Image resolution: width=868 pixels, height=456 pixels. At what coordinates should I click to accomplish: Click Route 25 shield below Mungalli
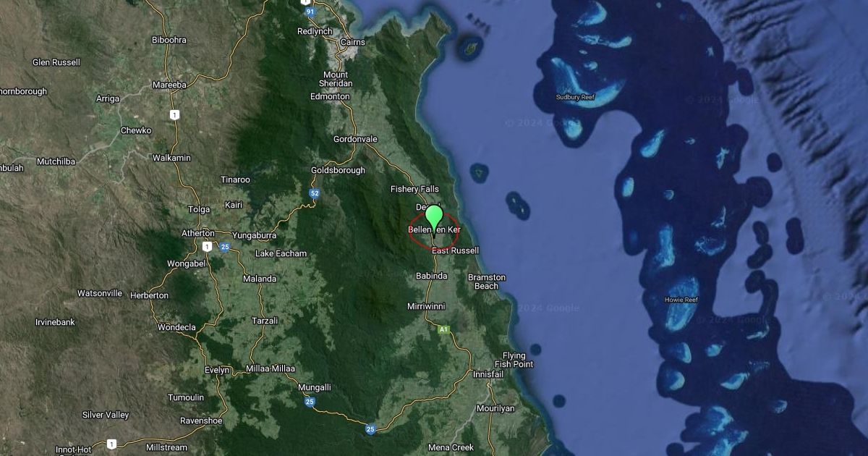tap(310, 402)
